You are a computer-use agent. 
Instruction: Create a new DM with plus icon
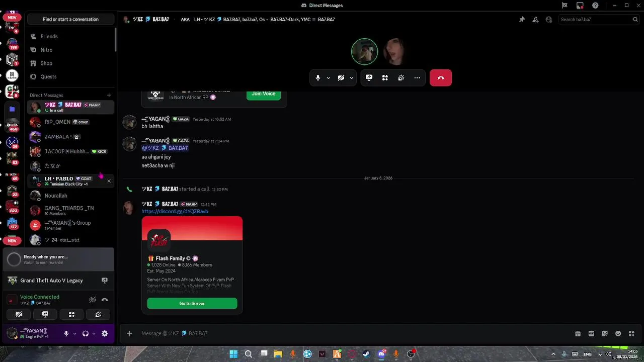109,96
